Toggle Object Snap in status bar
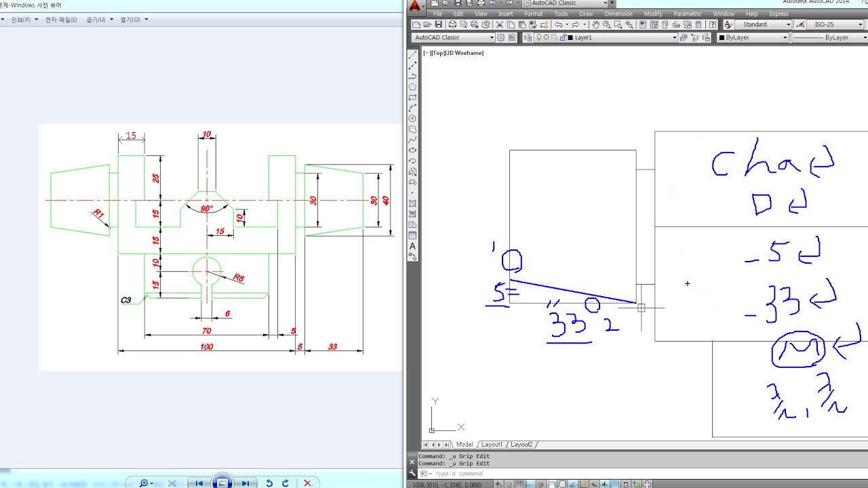This screenshot has width=868, height=488. tap(552, 483)
